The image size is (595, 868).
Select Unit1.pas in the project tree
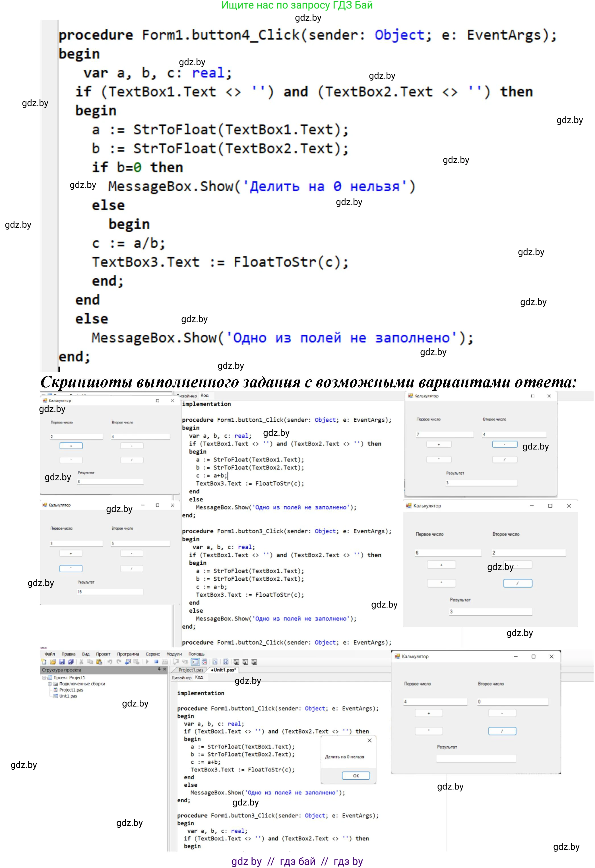click(x=68, y=696)
